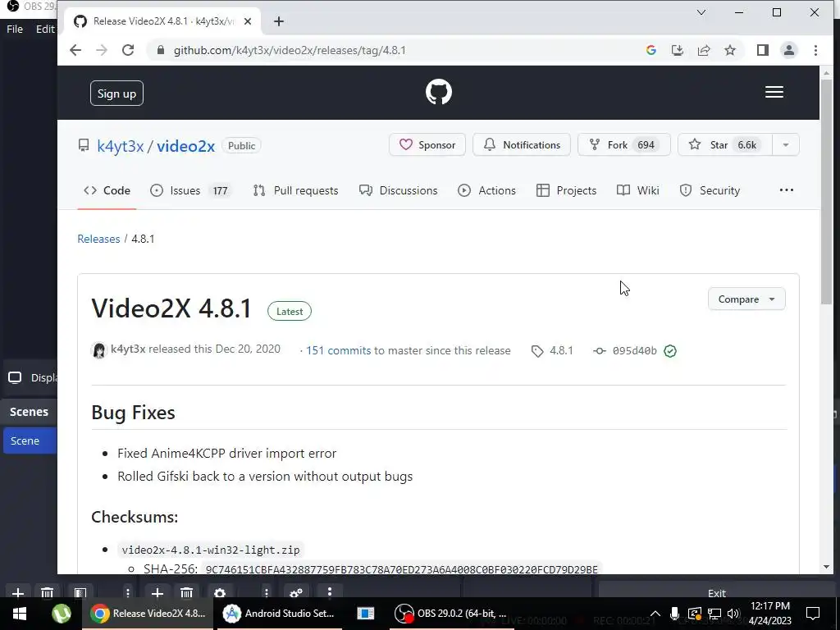The image size is (840, 630).
Task: Switch to Android Studio Setup taskbar item
Action: (x=279, y=614)
